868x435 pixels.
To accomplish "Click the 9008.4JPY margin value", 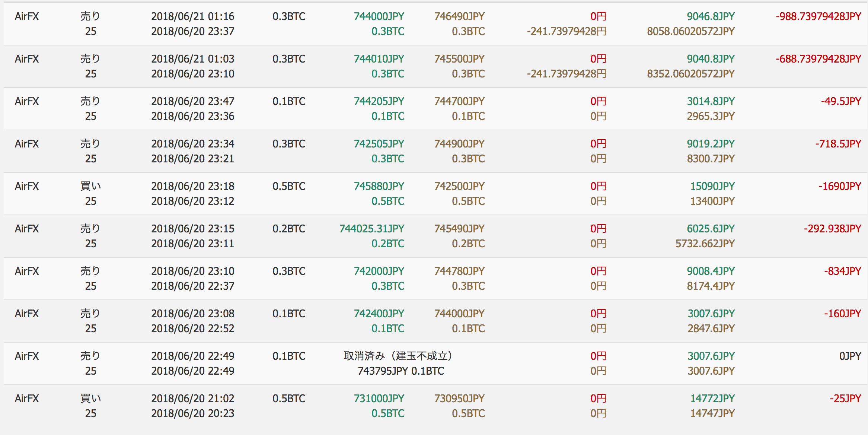I will click(711, 271).
